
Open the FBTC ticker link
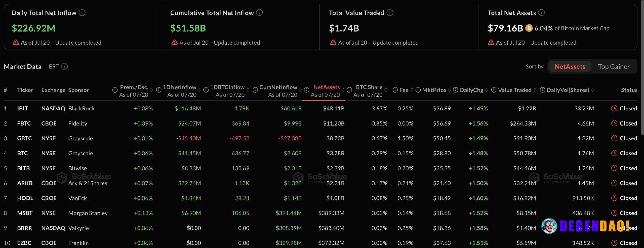pyautogui.click(x=24, y=123)
